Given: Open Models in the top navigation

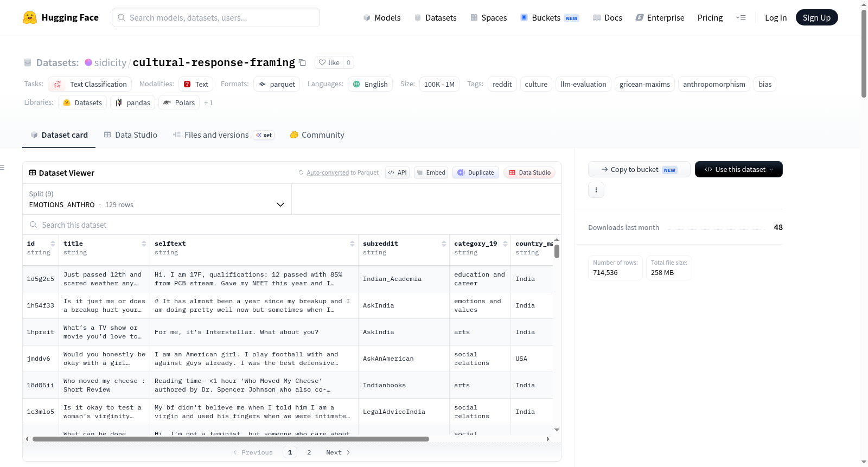Looking at the screenshot, I should coord(382,17).
